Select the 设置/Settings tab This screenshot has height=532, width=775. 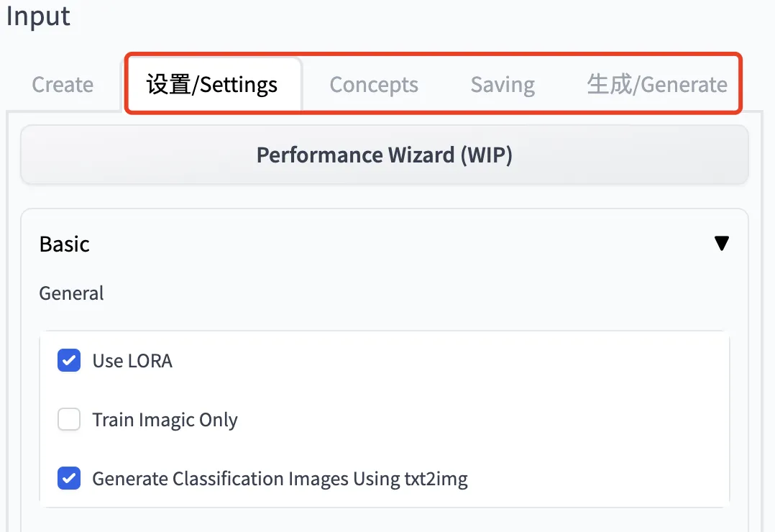click(x=212, y=85)
